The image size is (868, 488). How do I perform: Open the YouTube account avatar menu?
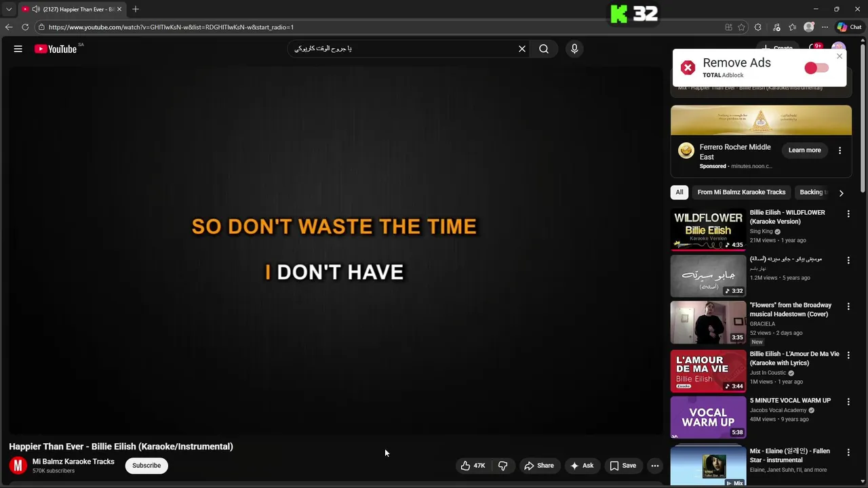[x=839, y=48]
